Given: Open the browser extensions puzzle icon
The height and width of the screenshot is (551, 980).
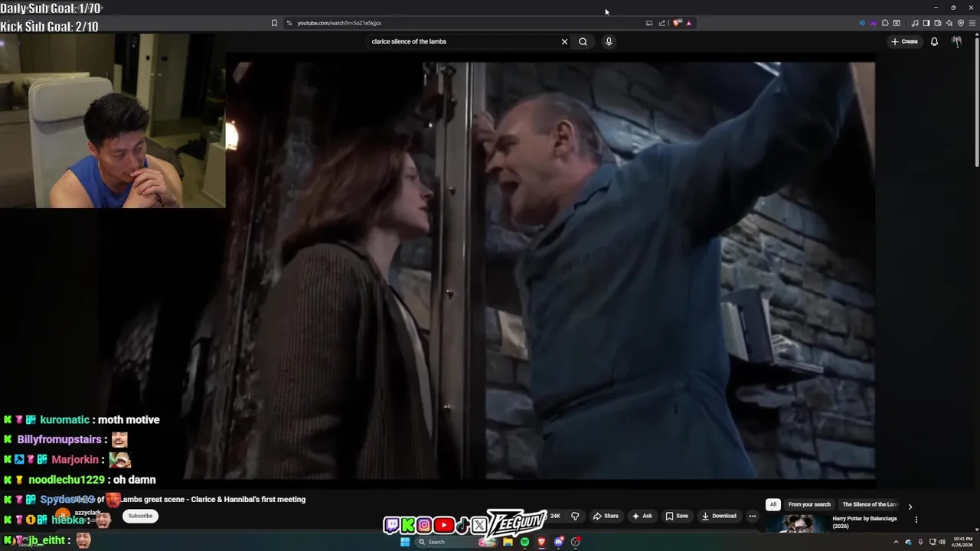Looking at the screenshot, I should pos(885,23).
